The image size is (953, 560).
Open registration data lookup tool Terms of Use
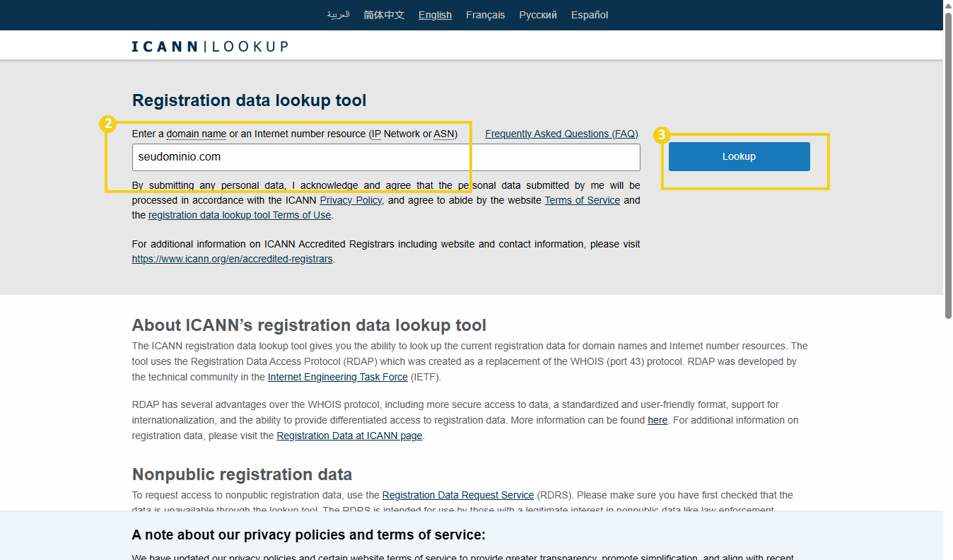pyautogui.click(x=240, y=215)
